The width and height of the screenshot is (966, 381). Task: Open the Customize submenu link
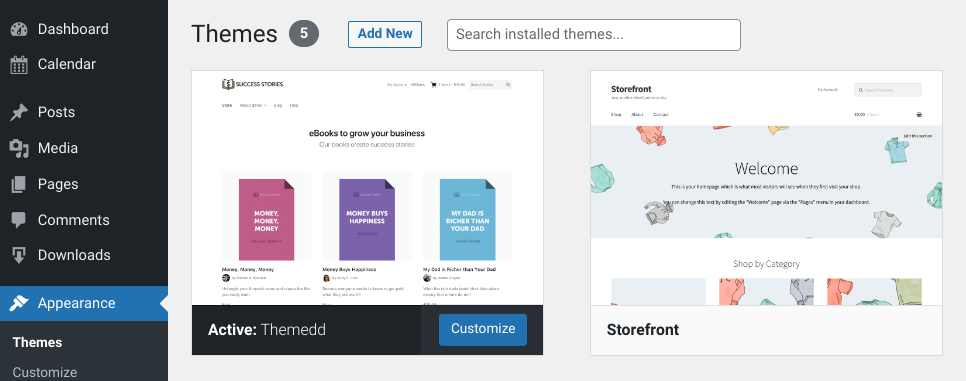point(45,372)
